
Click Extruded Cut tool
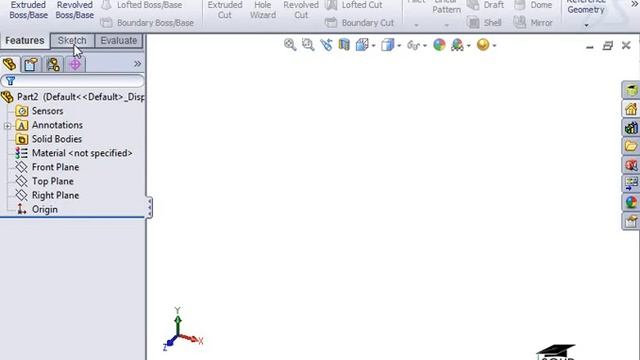click(x=225, y=10)
